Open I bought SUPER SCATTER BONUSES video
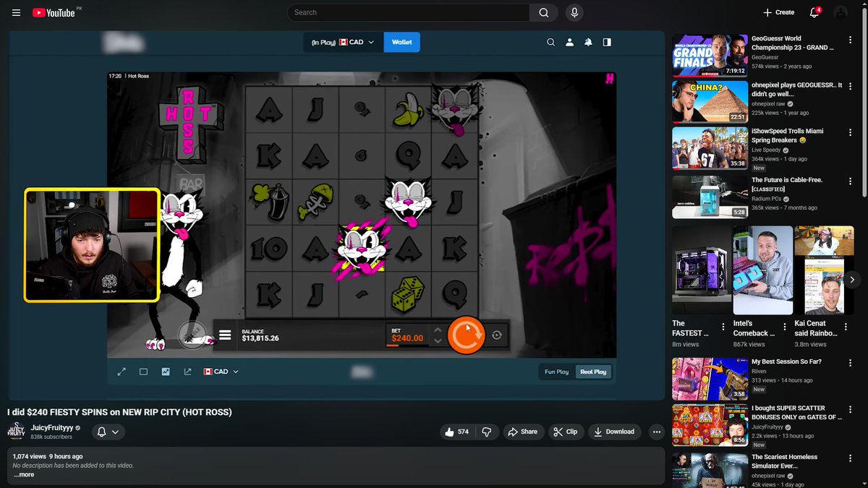The height and width of the screenshot is (488, 868). point(710,424)
